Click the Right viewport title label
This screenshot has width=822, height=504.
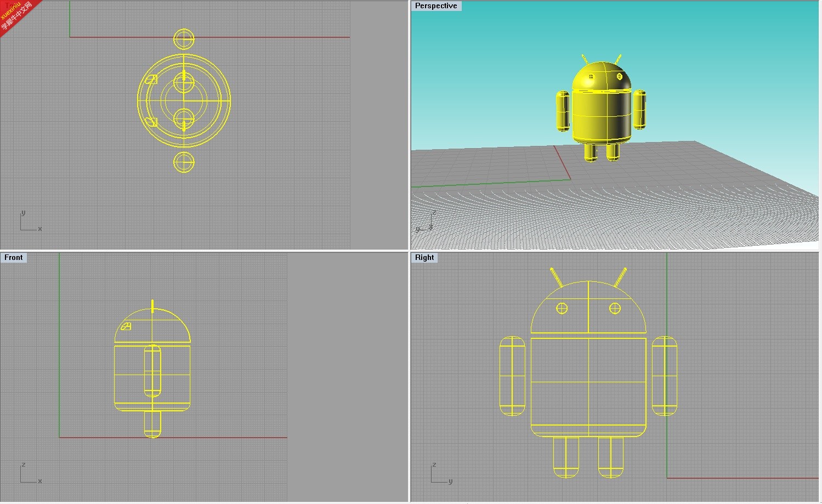[x=424, y=258]
